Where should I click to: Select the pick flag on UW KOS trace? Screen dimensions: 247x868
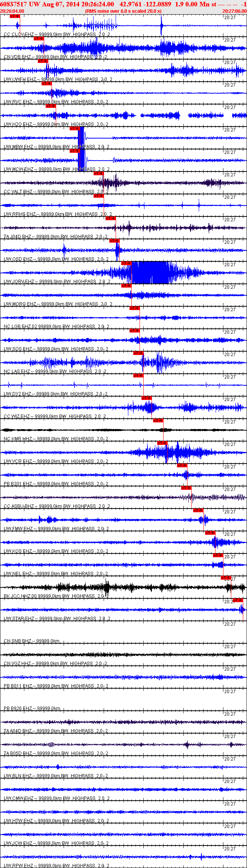(210, 533)
